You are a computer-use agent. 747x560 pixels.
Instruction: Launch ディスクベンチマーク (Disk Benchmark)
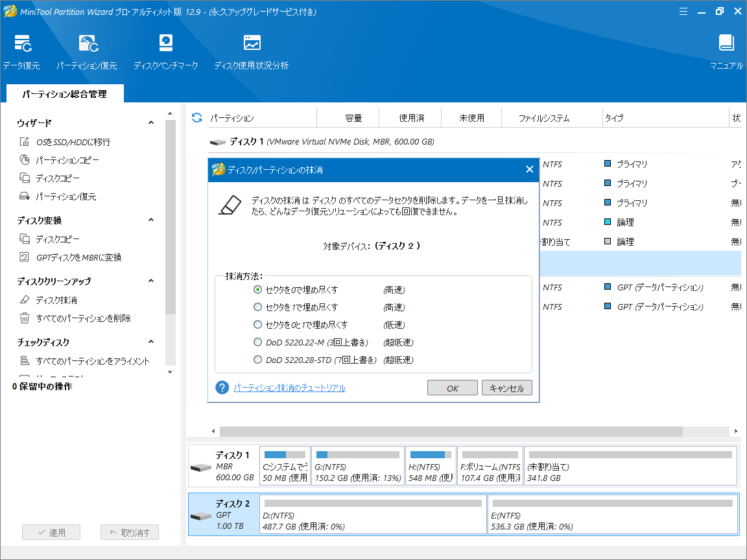point(166,52)
